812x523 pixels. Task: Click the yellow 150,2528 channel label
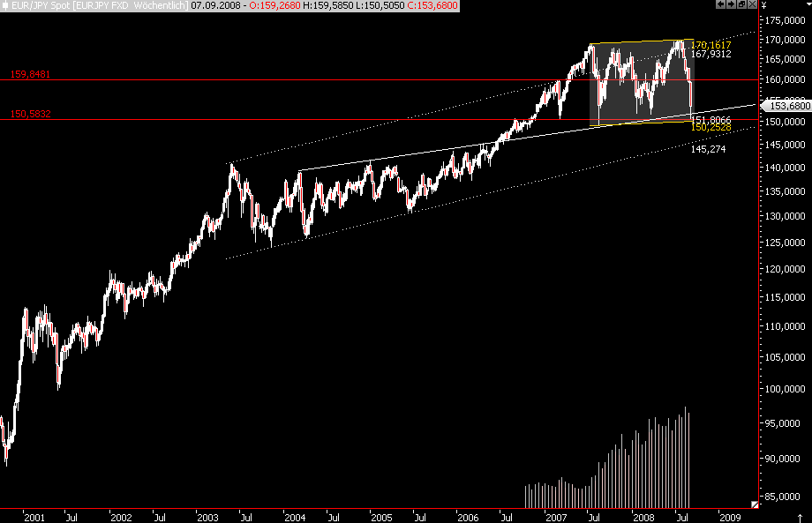coord(711,127)
